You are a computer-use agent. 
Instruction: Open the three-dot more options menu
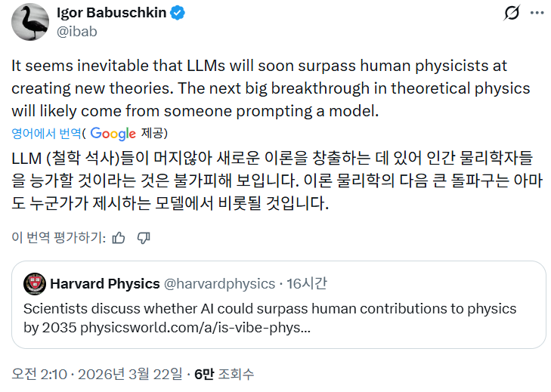537,13
